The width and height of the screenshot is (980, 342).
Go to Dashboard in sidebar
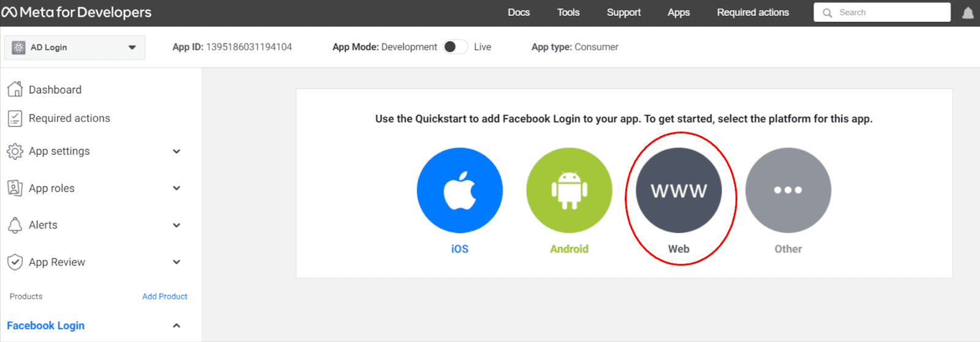pos(55,90)
